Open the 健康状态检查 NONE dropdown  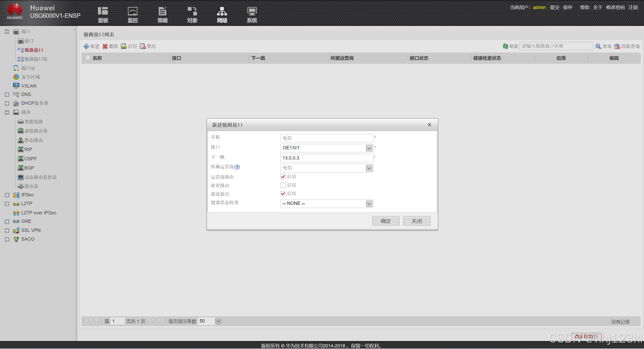(x=369, y=204)
